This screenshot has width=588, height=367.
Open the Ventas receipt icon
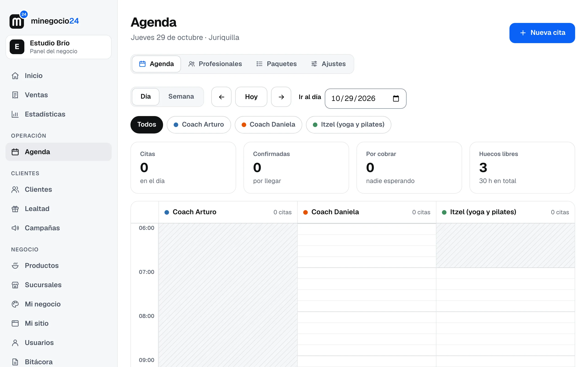pos(15,95)
